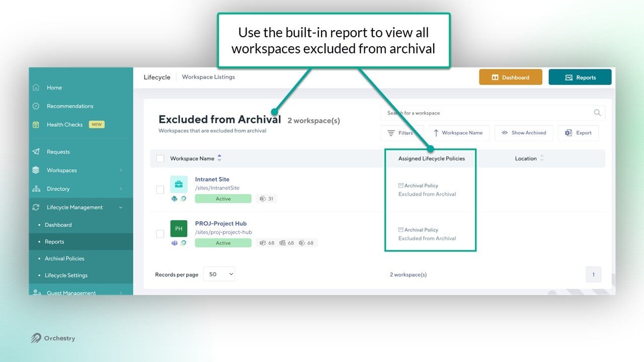Expand the Workspaces sidebar menu chevron
This screenshot has width=644, height=362.
pyautogui.click(x=121, y=170)
